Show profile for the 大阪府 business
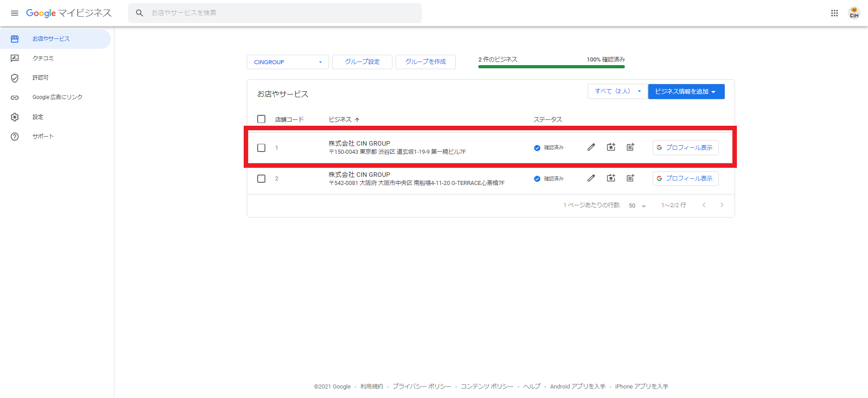The width and height of the screenshot is (868, 398). pos(685,179)
